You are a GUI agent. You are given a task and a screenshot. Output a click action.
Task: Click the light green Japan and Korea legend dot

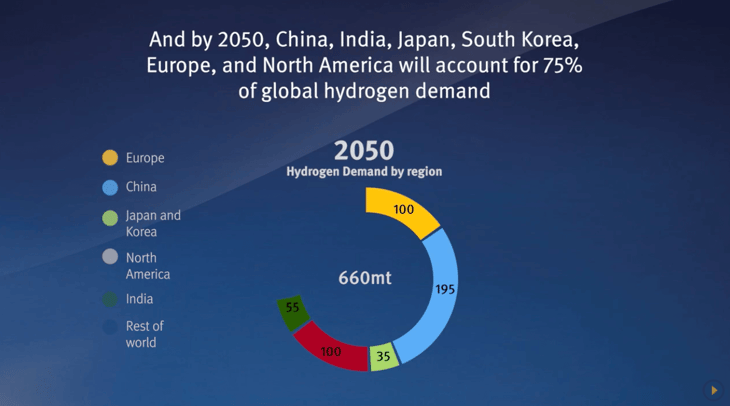pyautogui.click(x=110, y=218)
